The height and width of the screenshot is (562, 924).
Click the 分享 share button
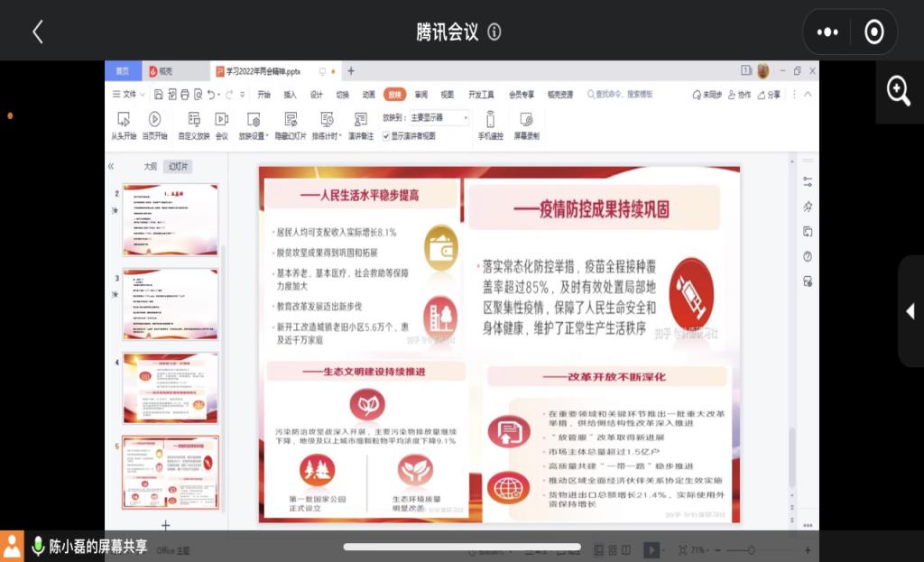click(769, 94)
